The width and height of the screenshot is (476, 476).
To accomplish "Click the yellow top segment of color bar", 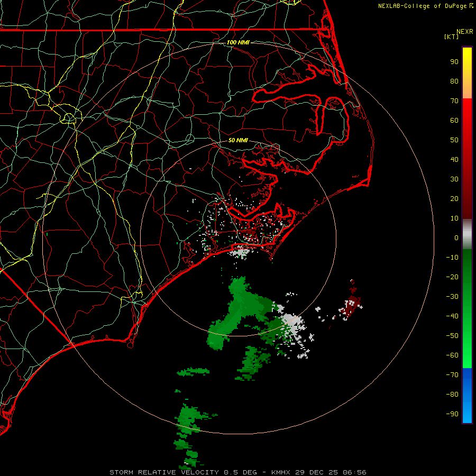I will click(467, 73).
